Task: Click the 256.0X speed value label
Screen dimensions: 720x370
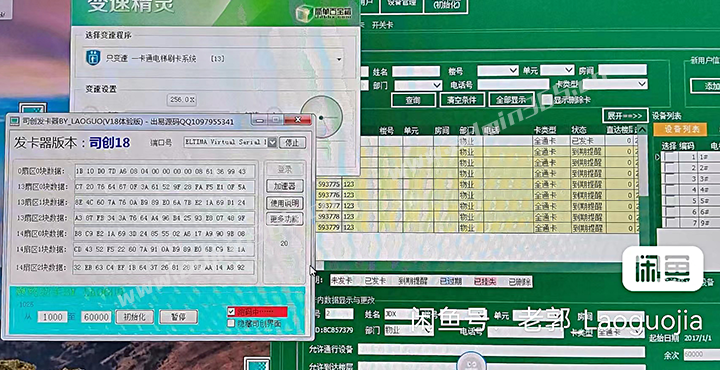Action: tap(183, 100)
